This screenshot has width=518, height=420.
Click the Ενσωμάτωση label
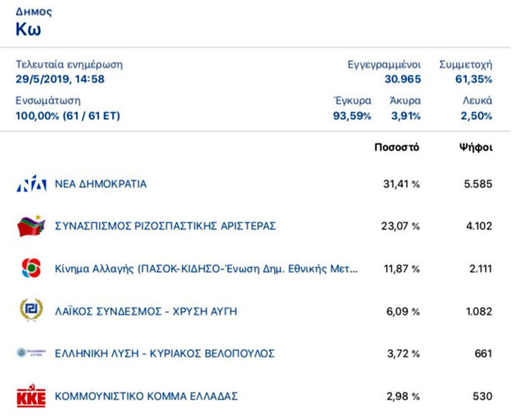48,101
